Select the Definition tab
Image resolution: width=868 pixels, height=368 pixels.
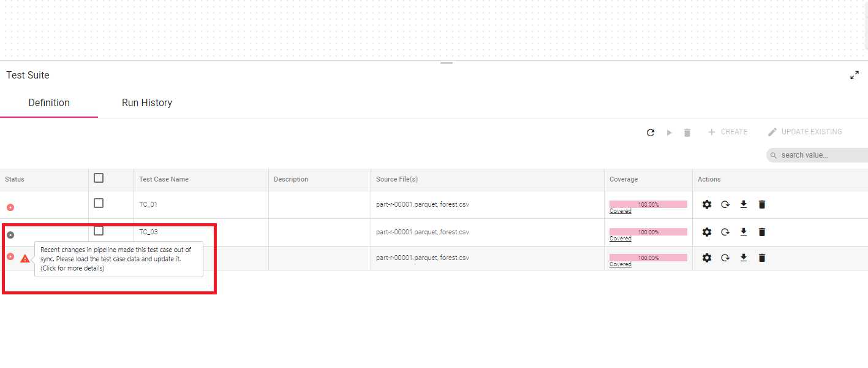coord(49,103)
